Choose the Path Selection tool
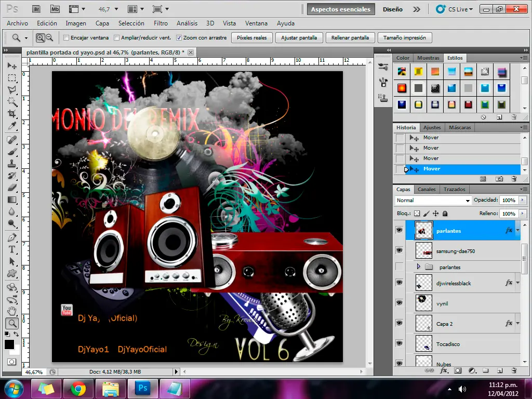Screen dimensions: 532x399 [x=12, y=261]
